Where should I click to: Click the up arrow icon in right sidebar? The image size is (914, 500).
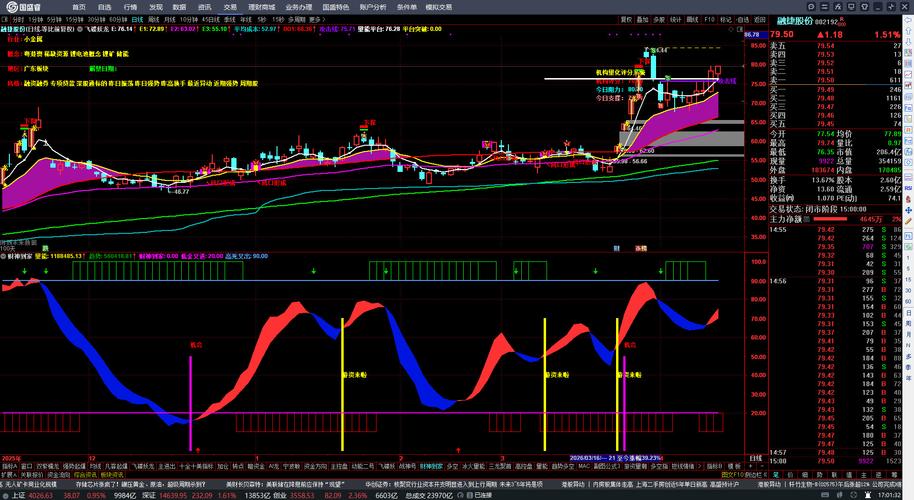(908, 31)
